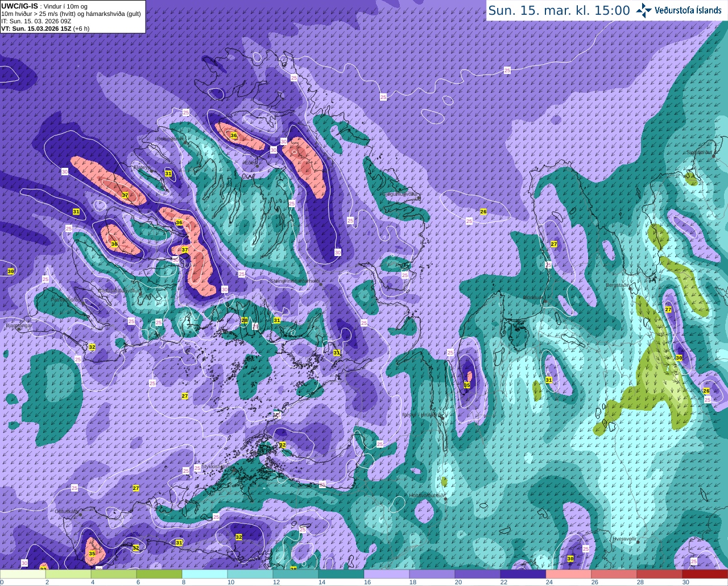This screenshot has width=728, height=586.
Task: Click the Bjargtangar station label
Action: (18, 327)
